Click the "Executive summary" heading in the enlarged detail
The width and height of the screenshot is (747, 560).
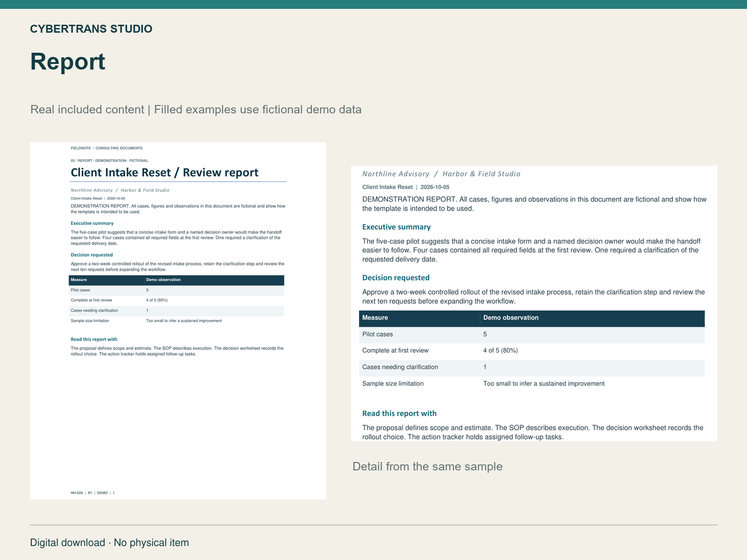pos(396,227)
